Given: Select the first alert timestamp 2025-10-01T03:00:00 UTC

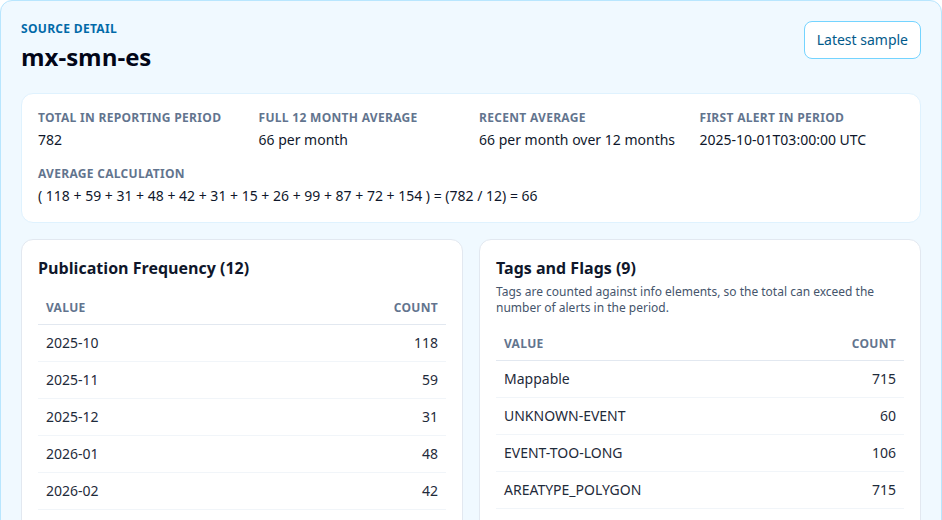Looking at the screenshot, I should coord(782,140).
